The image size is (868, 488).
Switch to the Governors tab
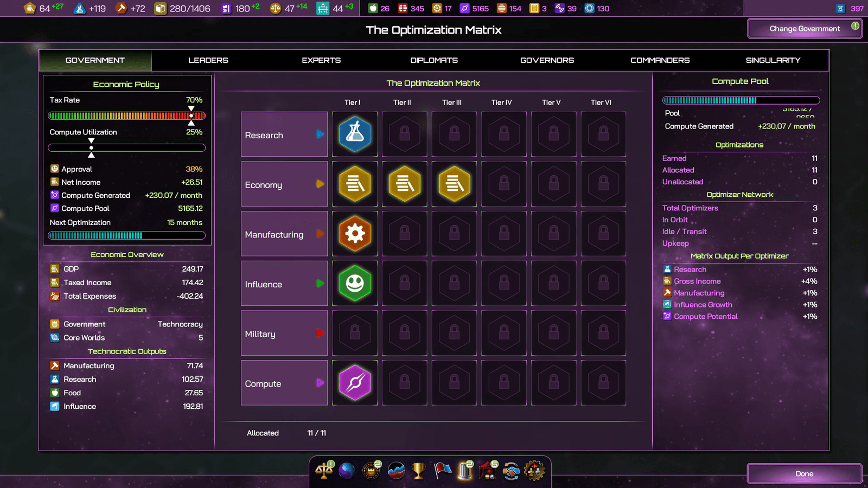[x=547, y=60]
